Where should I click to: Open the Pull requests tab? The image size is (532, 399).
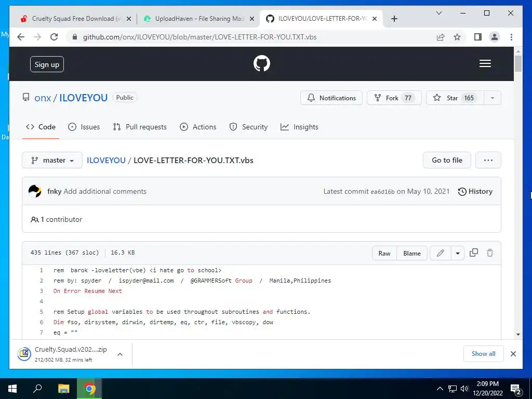point(140,127)
